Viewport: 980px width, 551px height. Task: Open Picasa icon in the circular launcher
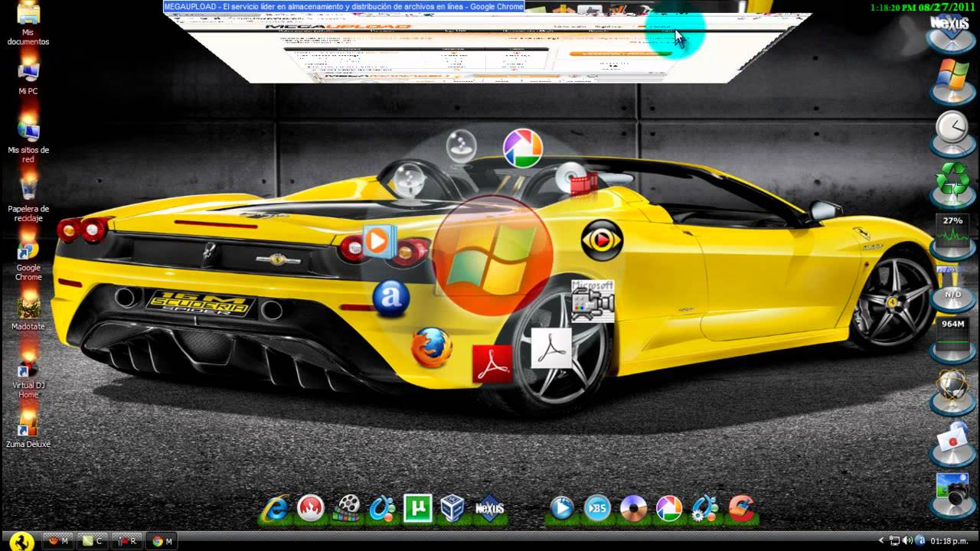click(523, 148)
